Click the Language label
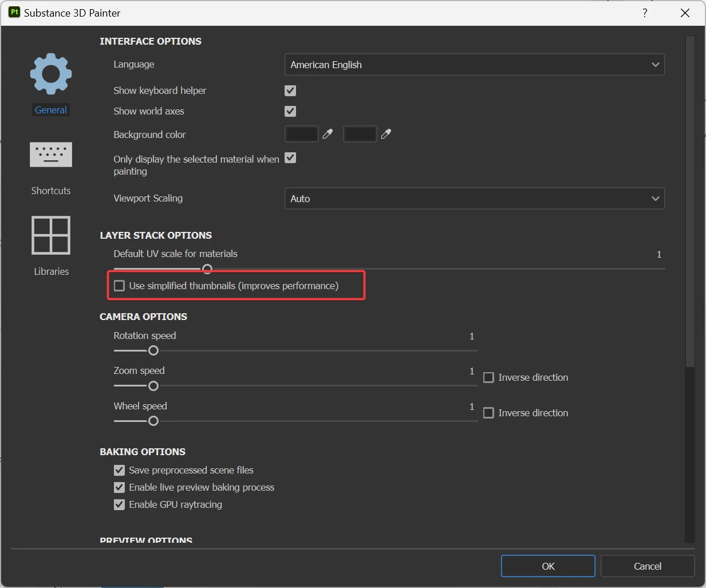The width and height of the screenshot is (706, 588). (x=134, y=64)
